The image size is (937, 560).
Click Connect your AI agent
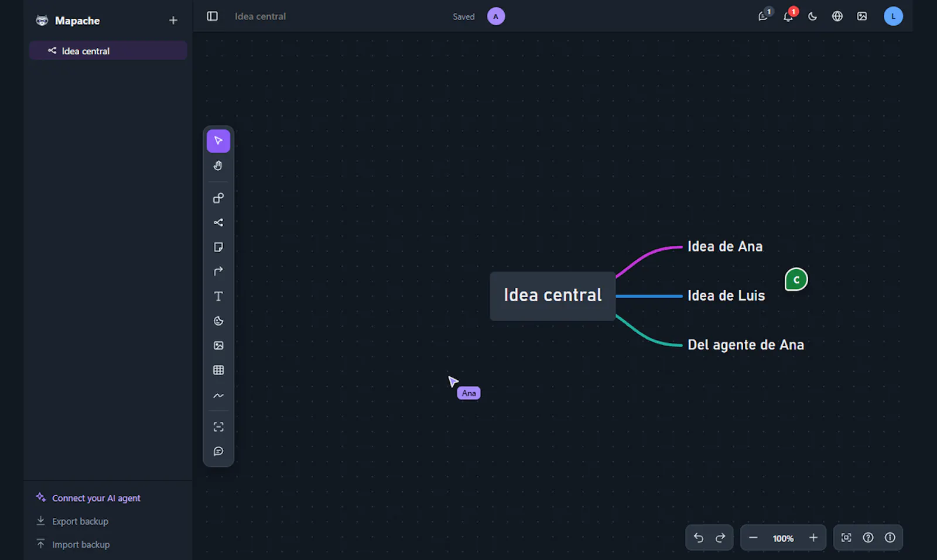coord(88,498)
